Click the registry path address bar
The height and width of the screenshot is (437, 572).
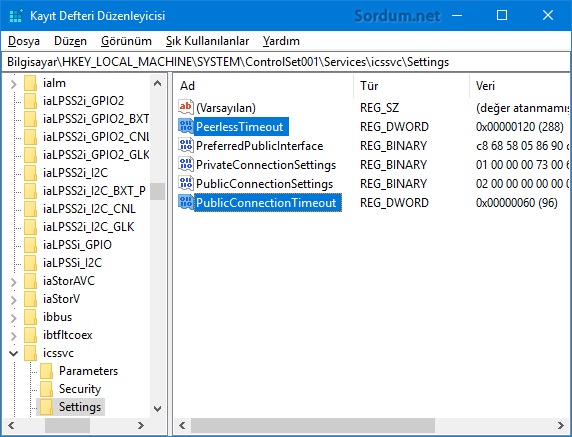[286, 62]
